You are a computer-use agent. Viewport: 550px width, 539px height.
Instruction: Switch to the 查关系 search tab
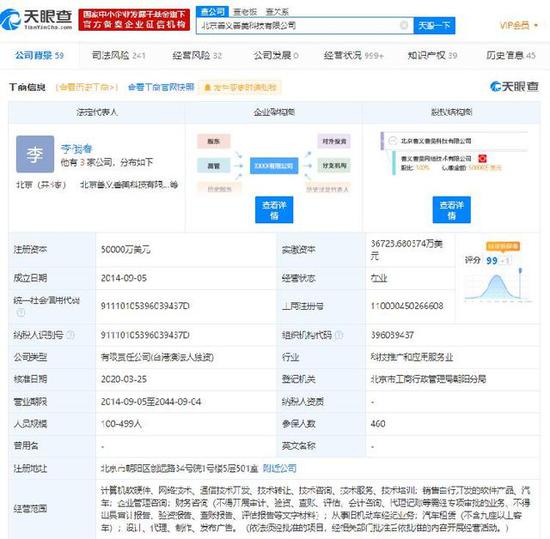click(x=277, y=12)
